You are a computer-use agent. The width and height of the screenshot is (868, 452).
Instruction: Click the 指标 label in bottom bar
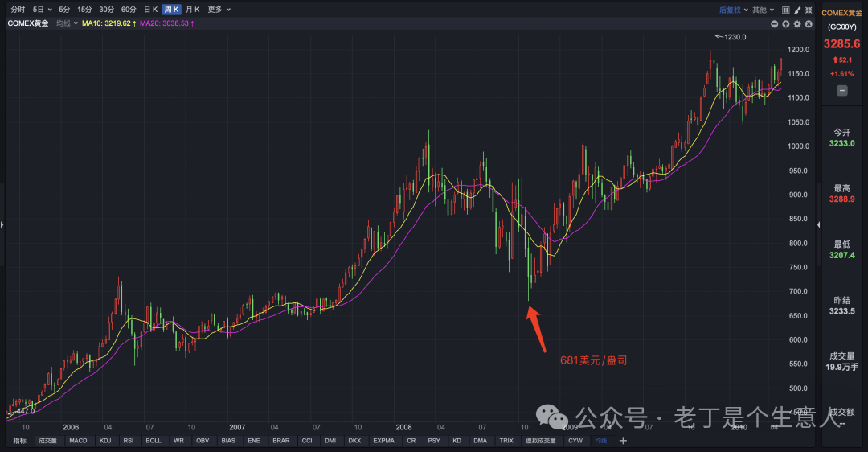pos(20,441)
